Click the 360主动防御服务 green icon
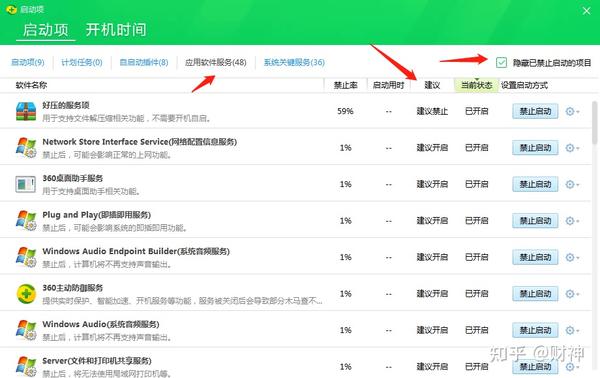The height and width of the screenshot is (378, 600). click(x=26, y=294)
